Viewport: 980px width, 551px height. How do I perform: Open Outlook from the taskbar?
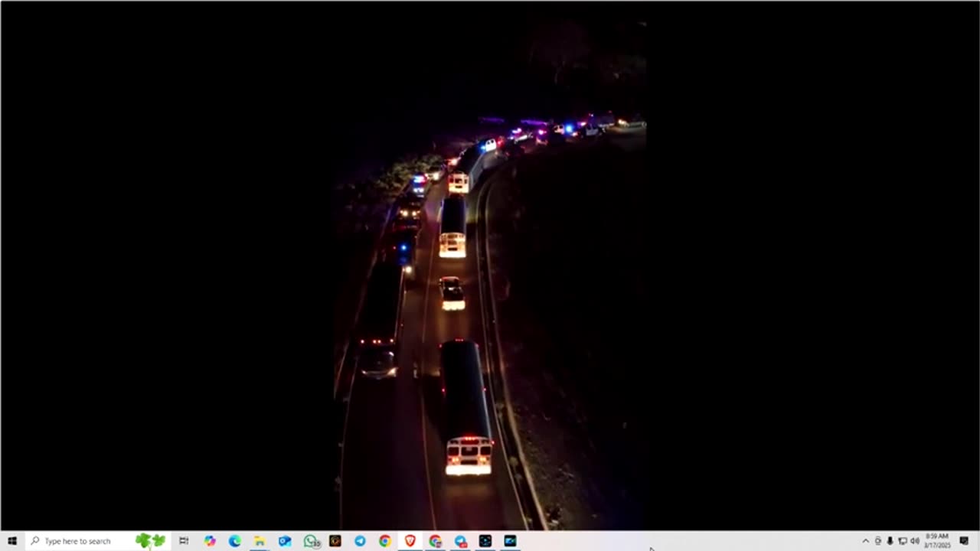click(285, 541)
